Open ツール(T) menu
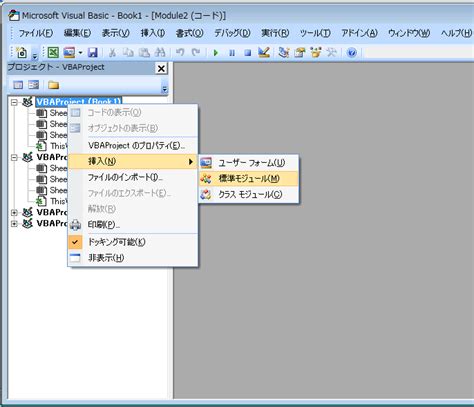This screenshot has height=407, width=474. [315, 33]
